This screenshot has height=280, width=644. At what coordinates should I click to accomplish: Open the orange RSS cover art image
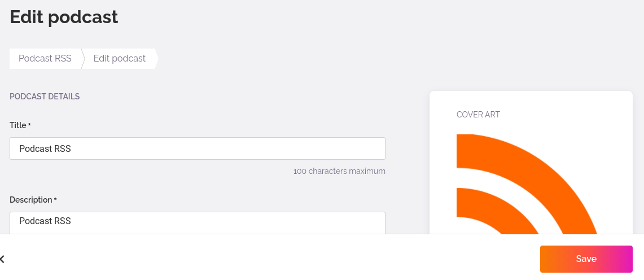527,184
